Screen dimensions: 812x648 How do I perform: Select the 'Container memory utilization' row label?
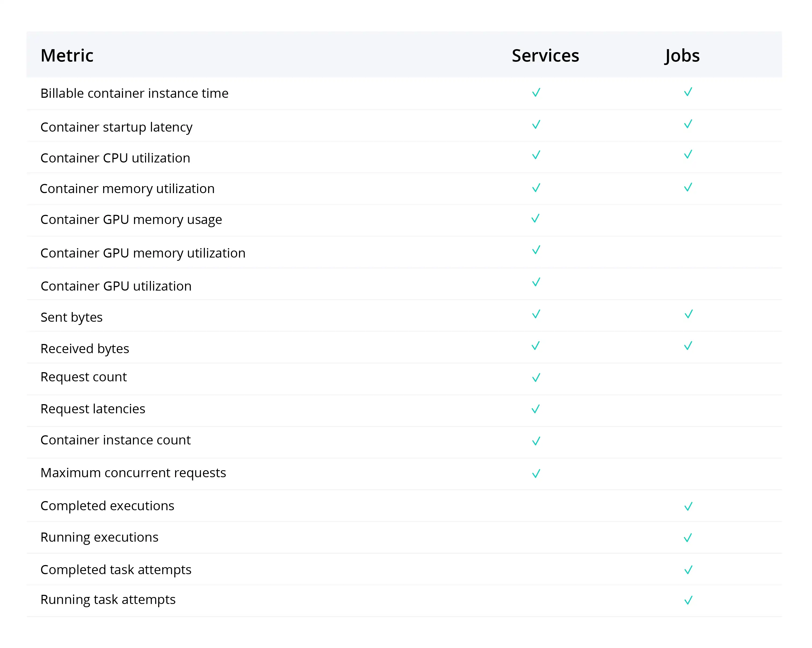(127, 189)
